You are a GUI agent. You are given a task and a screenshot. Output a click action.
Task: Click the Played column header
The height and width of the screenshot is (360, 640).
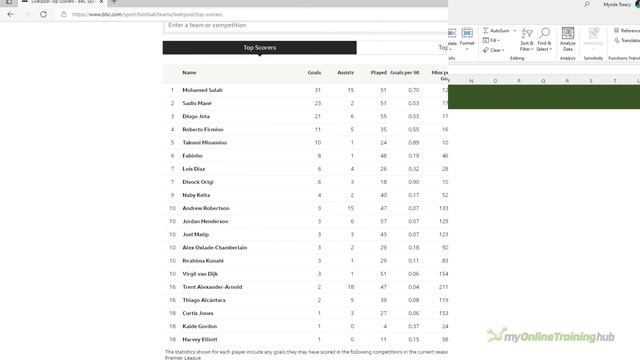pos(379,73)
